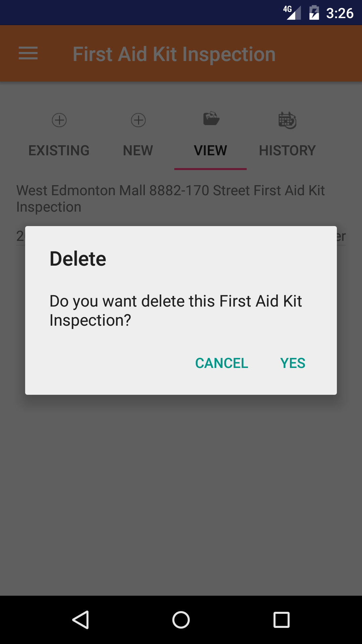The height and width of the screenshot is (644, 362).
Task: Click the Delete dialog title
Action: (78, 259)
